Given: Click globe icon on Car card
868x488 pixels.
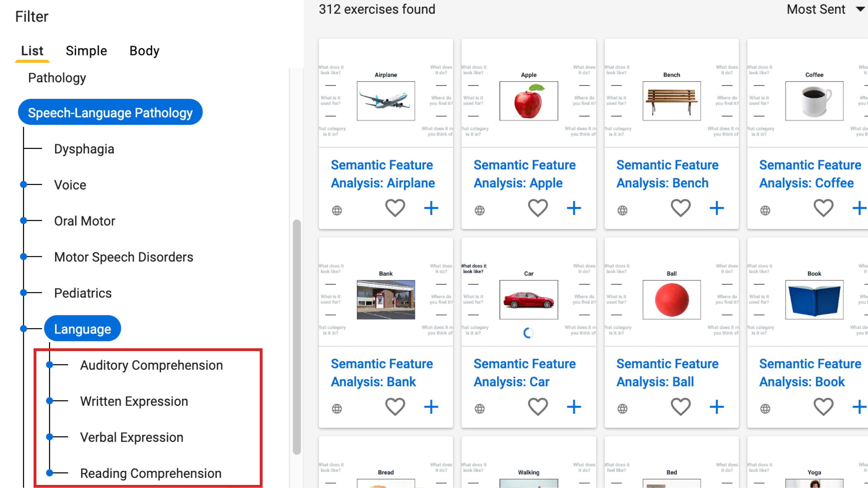Looking at the screenshot, I should point(479,409).
